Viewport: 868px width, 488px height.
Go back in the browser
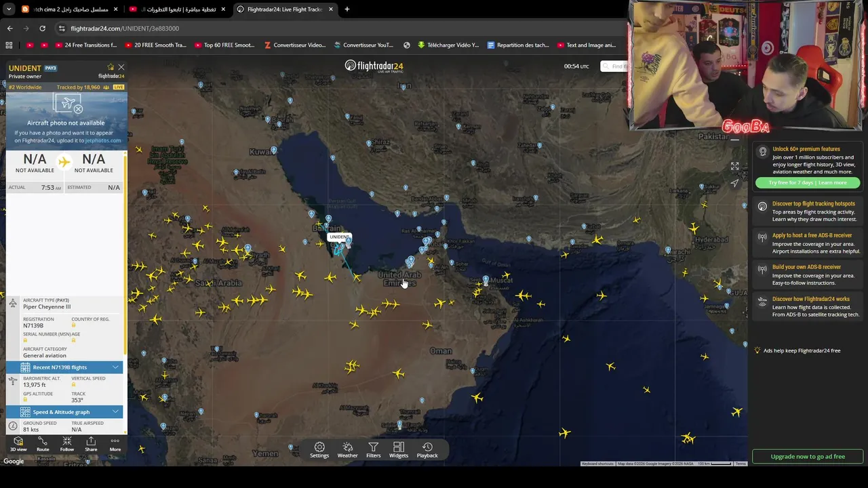(x=9, y=28)
